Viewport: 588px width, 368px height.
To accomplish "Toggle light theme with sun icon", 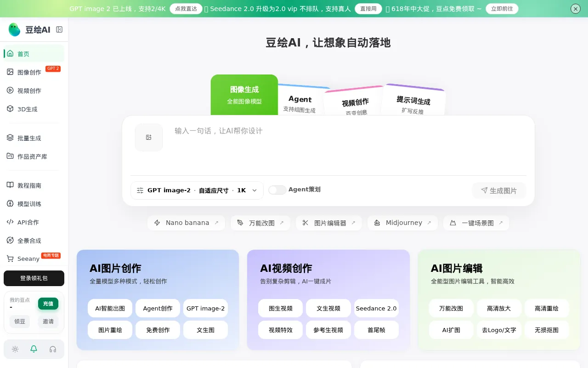I will [x=15, y=349].
